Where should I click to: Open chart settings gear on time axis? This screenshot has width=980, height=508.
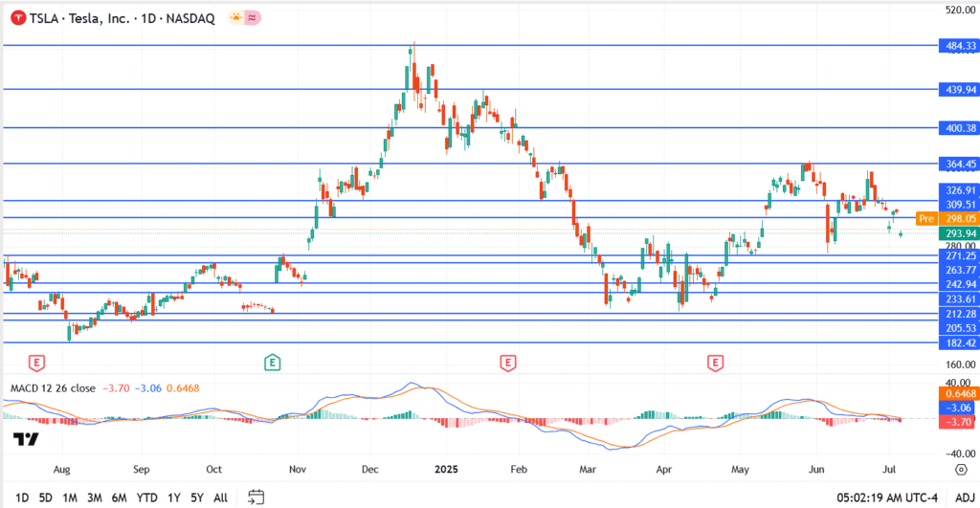pyautogui.click(x=960, y=470)
